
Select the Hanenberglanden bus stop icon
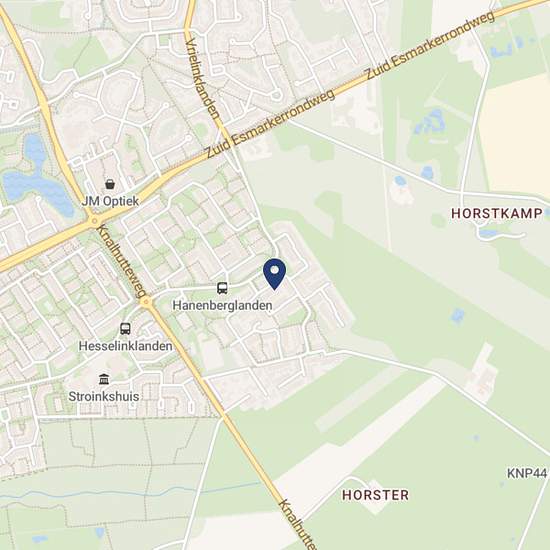(x=222, y=288)
